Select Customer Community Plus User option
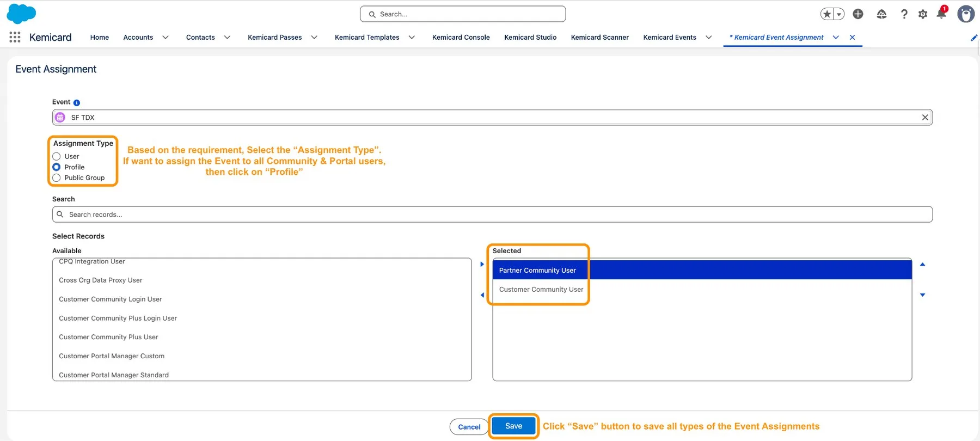Screen dimensions: 980x441 coord(262,337)
